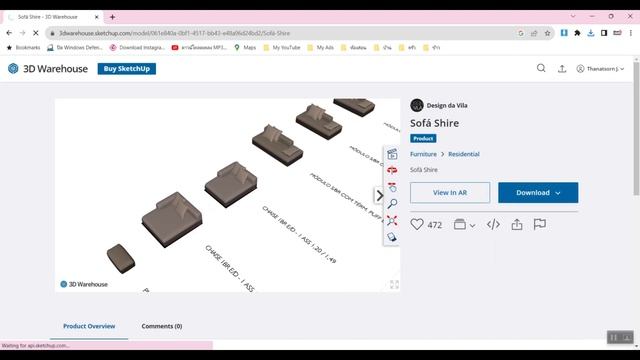This screenshot has height=360, width=640.
Task: Click the View in AR button
Action: 450,193
